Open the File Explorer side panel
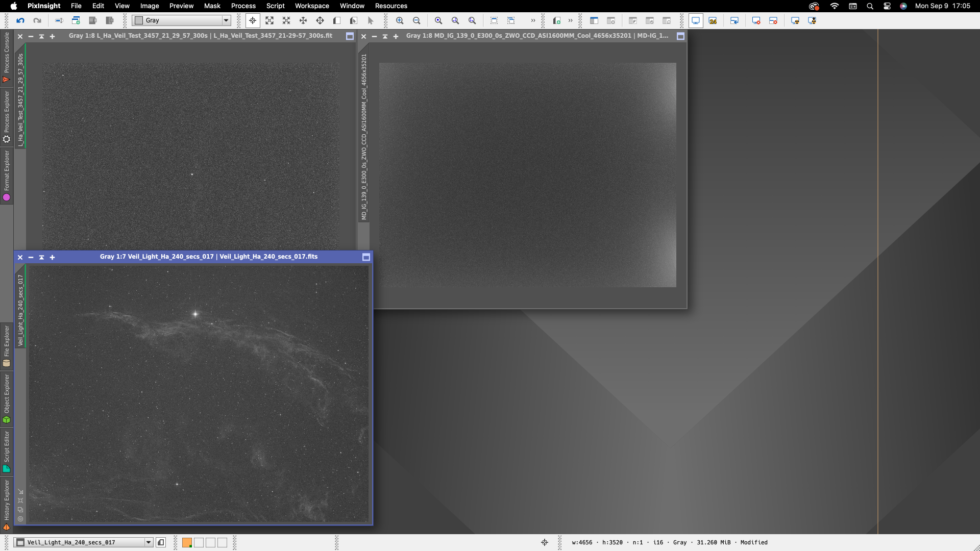This screenshot has height=551, width=980. (7, 346)
